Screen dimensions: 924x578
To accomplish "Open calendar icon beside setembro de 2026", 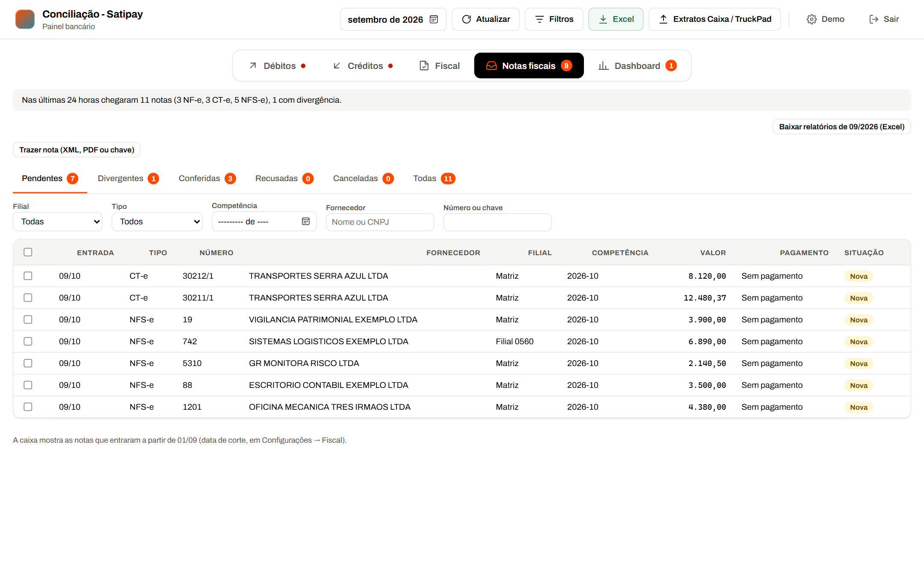I will point(434,19).
